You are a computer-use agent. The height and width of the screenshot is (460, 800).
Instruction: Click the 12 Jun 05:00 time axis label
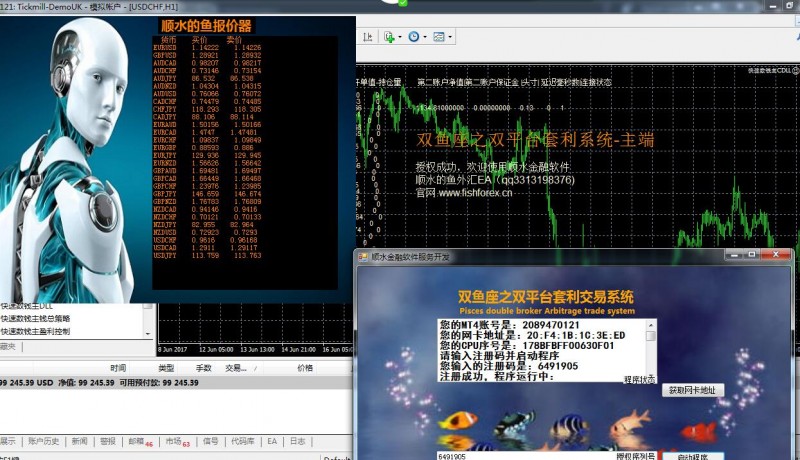[216, 349]
